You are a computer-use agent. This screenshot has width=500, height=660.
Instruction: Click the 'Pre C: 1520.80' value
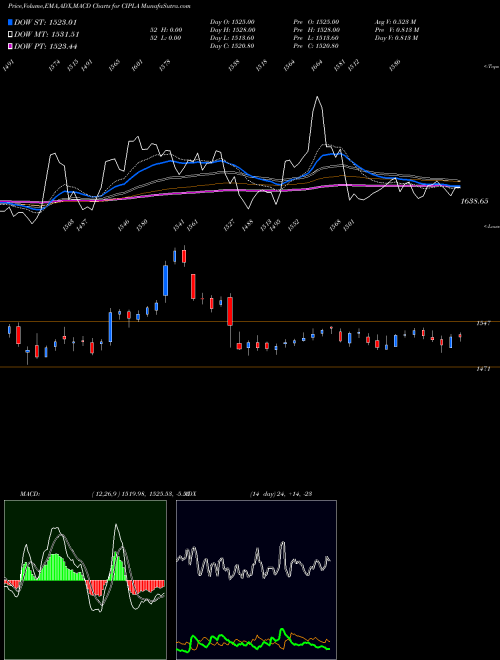[316, 46]
